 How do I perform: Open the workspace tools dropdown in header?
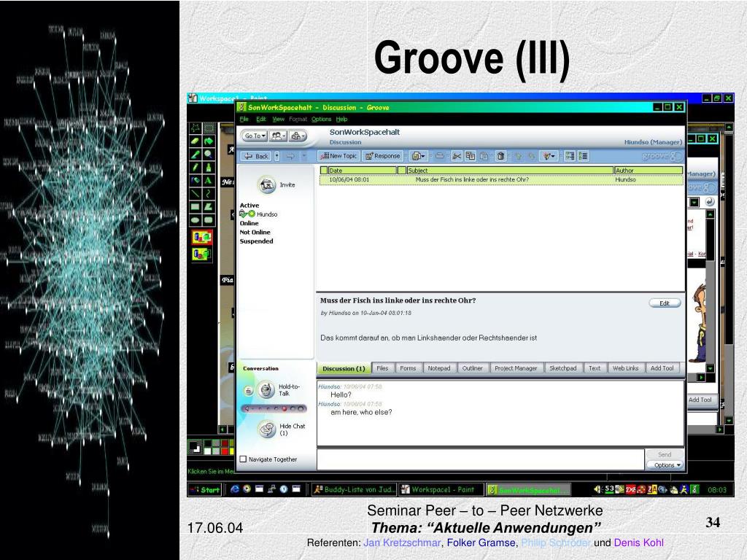(298, 136)
